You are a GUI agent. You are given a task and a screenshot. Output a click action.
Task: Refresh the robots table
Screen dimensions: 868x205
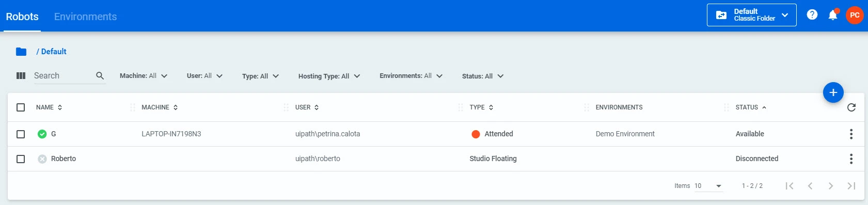tap(851, 107)
